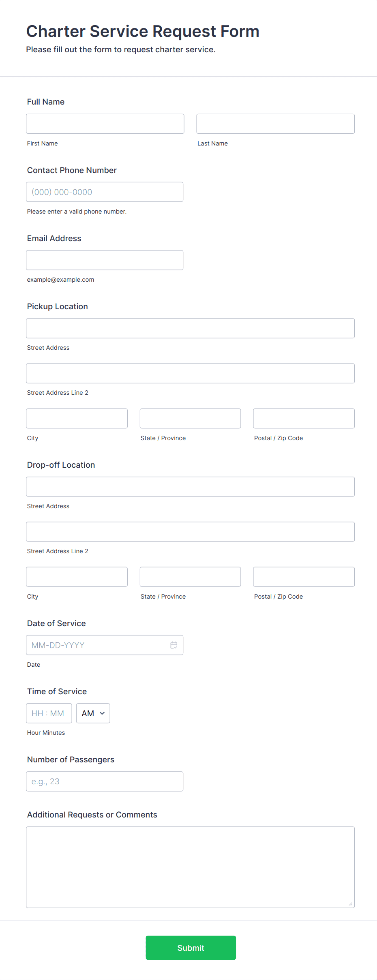Click the Pickup Location Street Address field
Screen dimensions: 377x980
[190, 328]
